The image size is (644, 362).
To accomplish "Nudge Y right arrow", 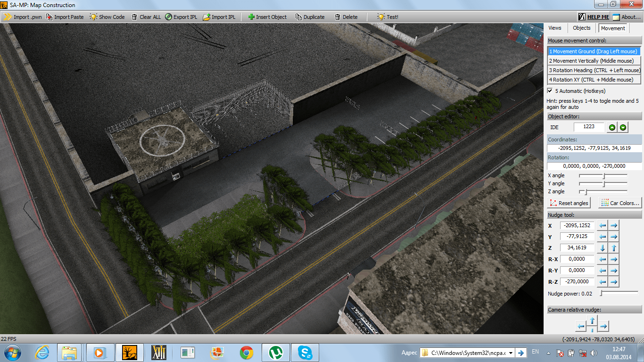I will click(x=613, y=237).
